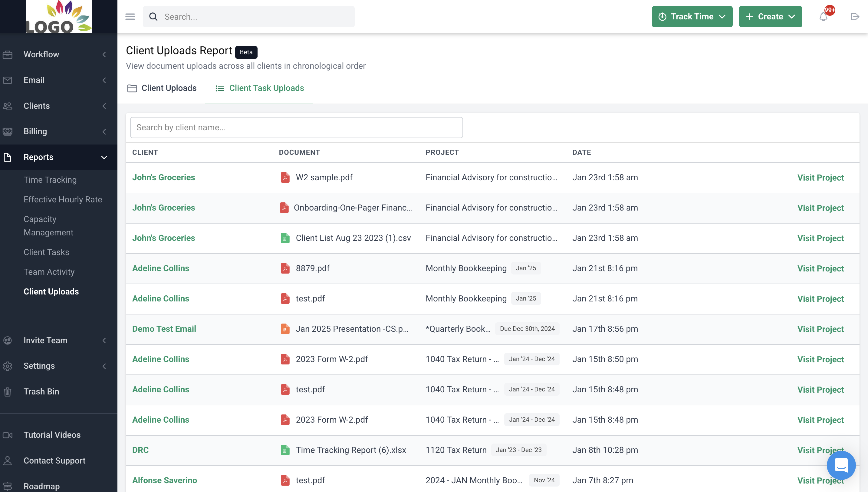Click the Settings gear icon
This screenshot has height=492, width=868.
click(8, 366)
